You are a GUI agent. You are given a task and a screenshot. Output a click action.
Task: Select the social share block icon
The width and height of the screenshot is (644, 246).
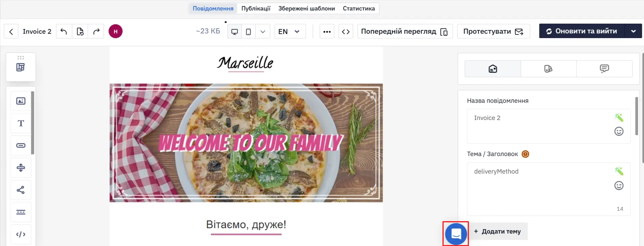tap(21, 190)
